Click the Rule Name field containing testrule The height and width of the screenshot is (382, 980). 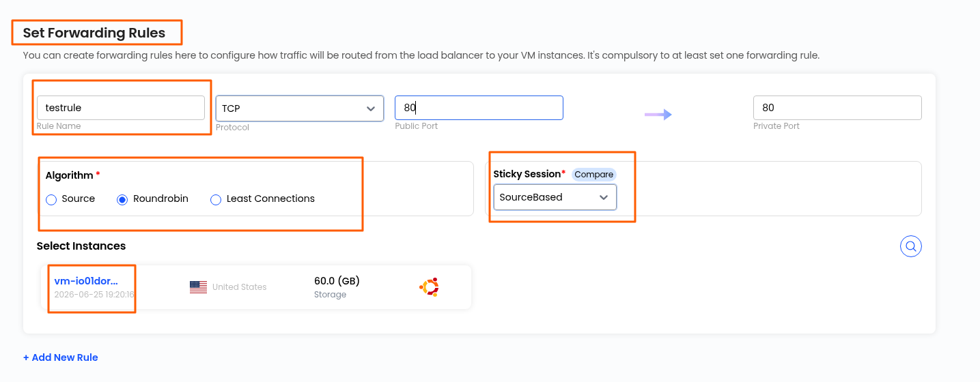[121, 108]
